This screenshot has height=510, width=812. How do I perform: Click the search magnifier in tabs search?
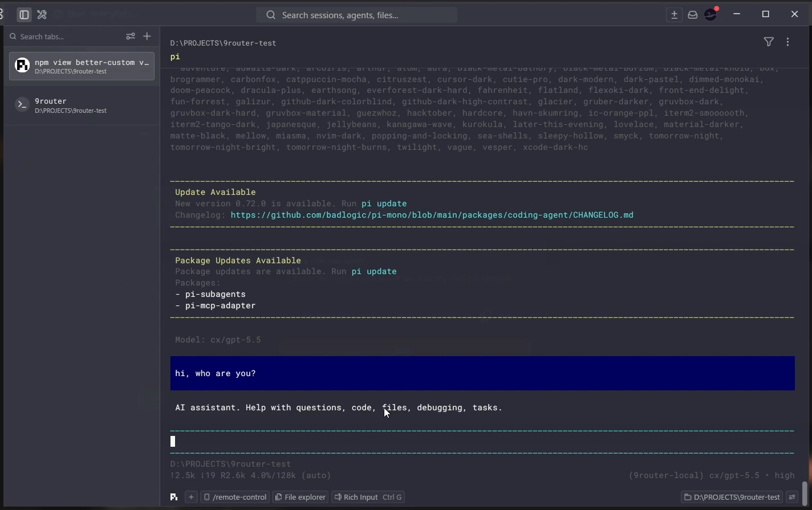tap(13, 36)
